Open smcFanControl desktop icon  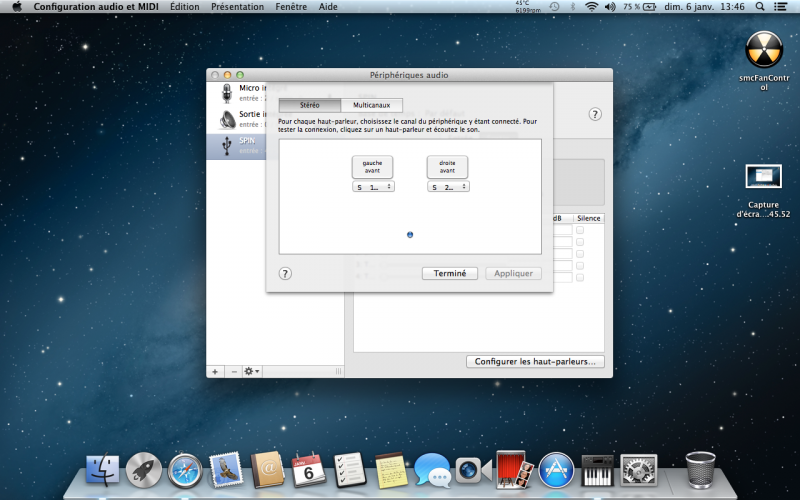[765, 50]
